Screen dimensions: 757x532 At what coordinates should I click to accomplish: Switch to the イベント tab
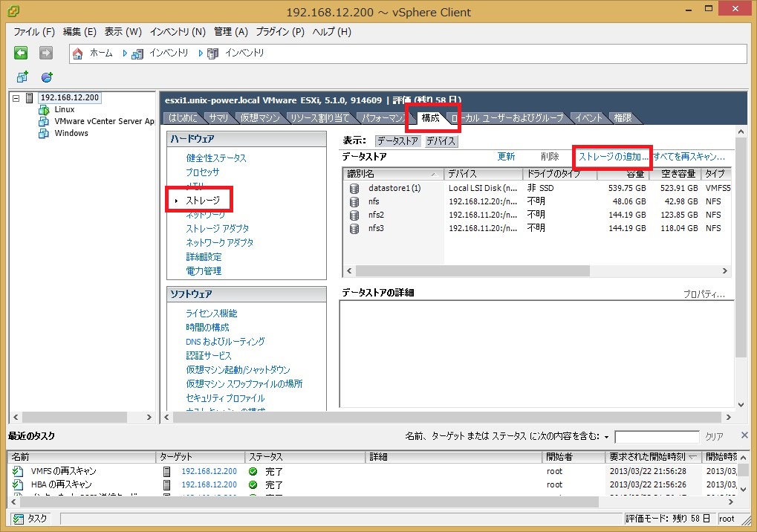click(588, 118)
